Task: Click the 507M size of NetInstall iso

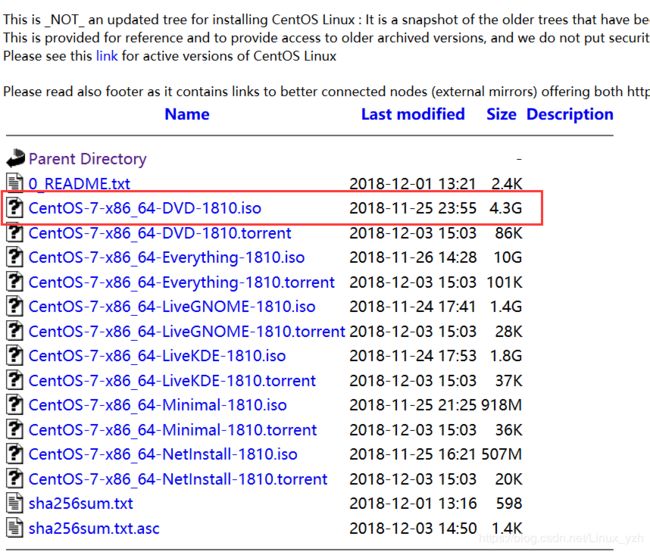Action: (502, 454)
